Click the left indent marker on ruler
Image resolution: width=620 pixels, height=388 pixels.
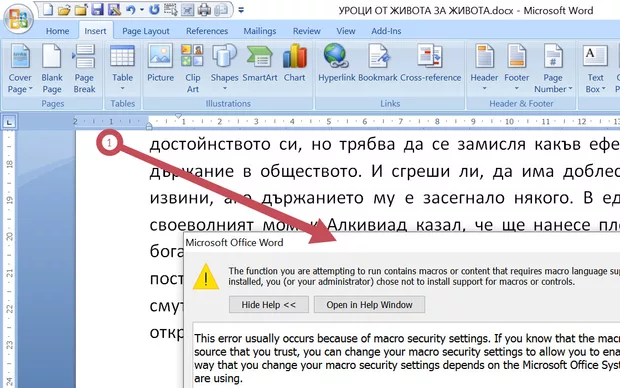point(149,127)
